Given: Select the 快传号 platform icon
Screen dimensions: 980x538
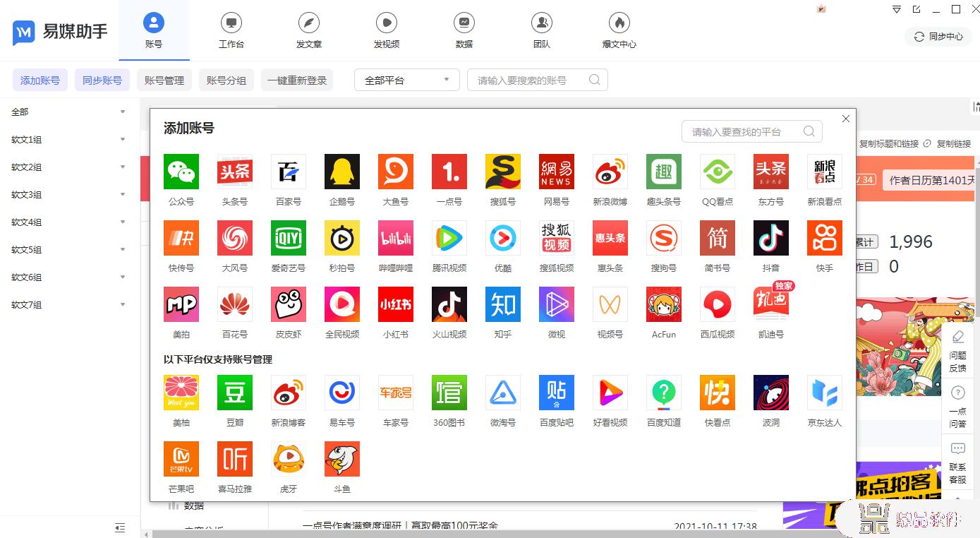Looking at the screenshot, I should [181, 238].
